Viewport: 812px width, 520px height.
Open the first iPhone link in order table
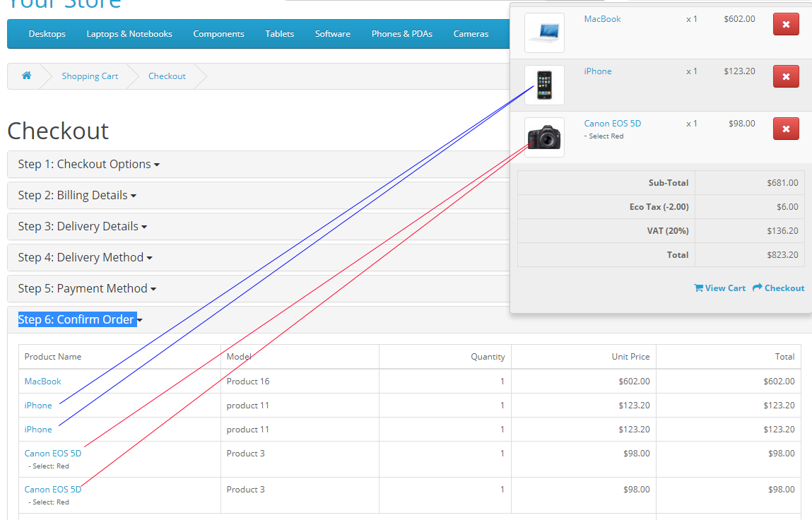coord(37,405)
